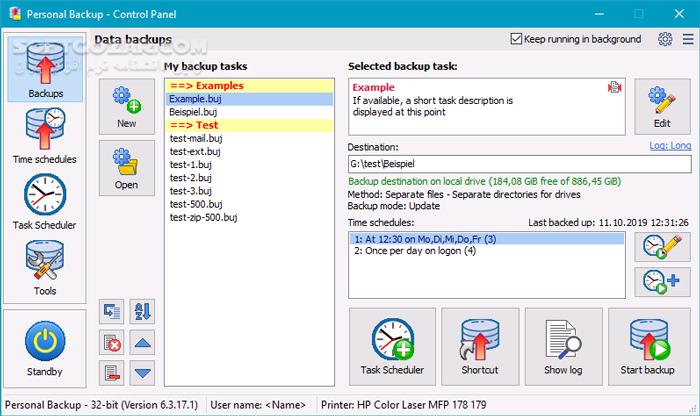The height and width of the screenshot is (416, 700).
Task: Create a desktop Shortcut for the task
Action: (480, 346)
